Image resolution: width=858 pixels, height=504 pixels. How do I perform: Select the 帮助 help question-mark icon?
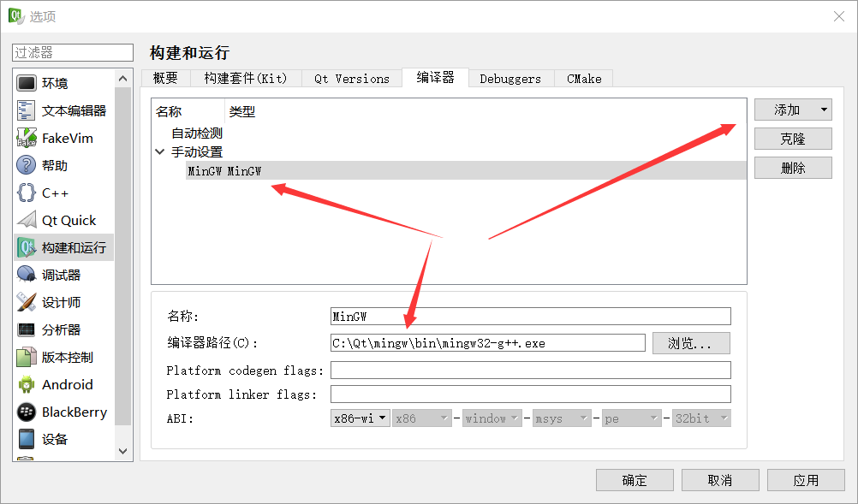pyautogui.click(x=27, y=165)
